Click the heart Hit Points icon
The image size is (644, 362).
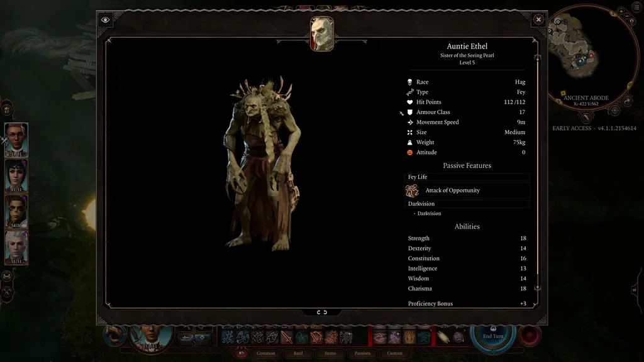point(411,102)
